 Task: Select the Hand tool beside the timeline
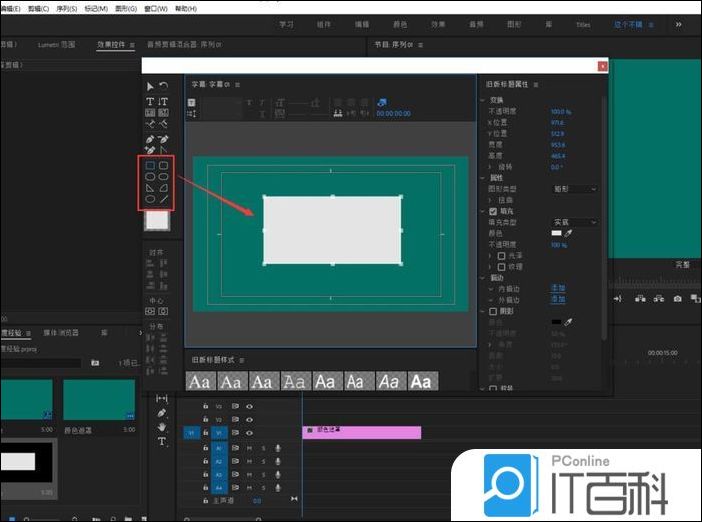coord(162,427)
